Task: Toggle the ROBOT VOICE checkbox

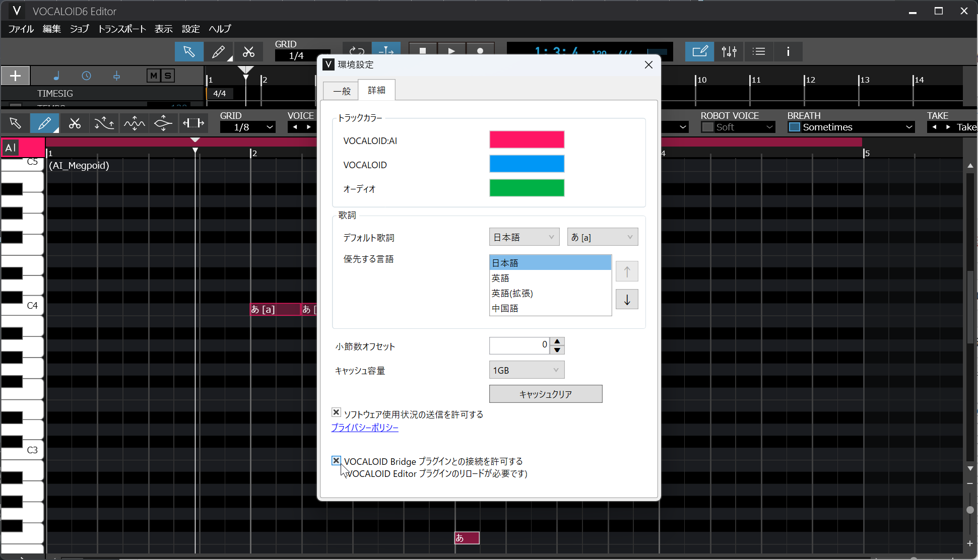Action: (x=708, y=127)
